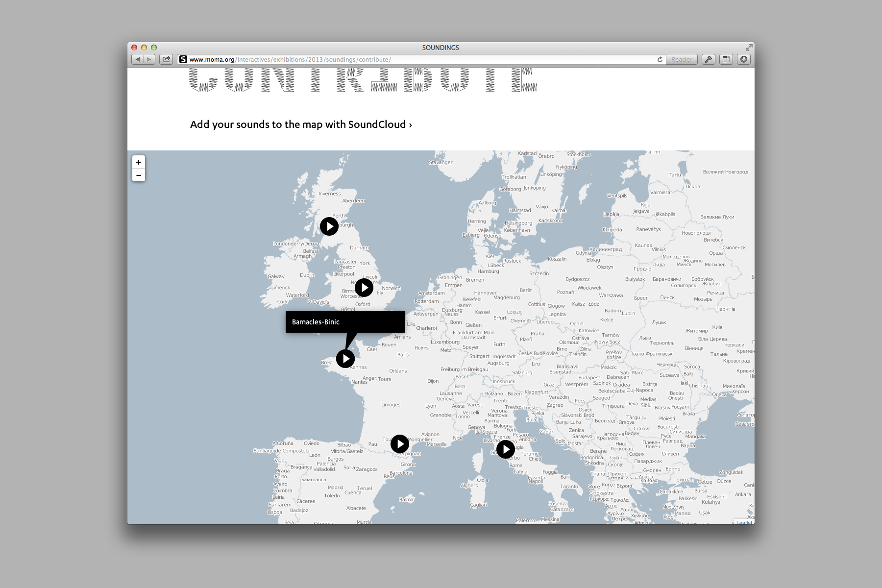Zoom out on the map

[139, 175]
